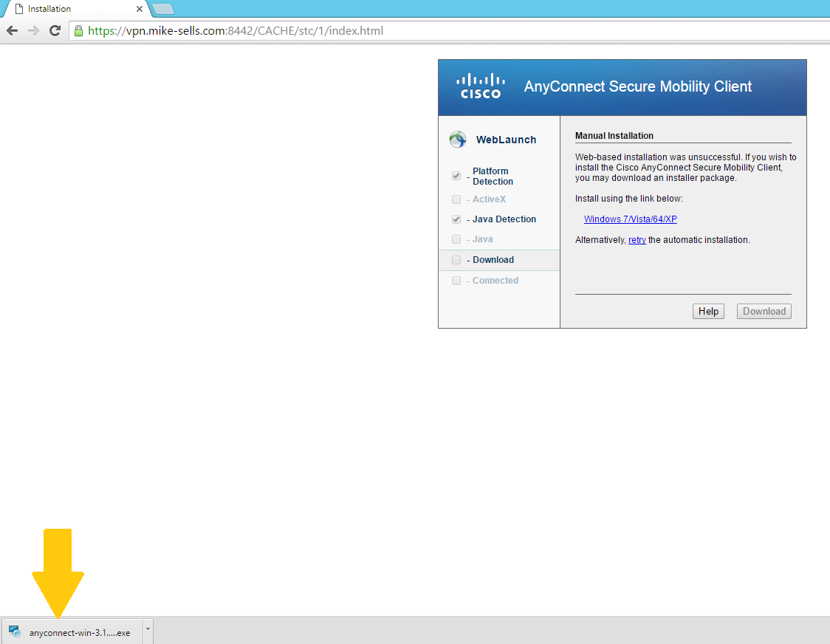830x644 pixels.
Task: Select the Java Detection step label
Action: click(x=504, y=219)
